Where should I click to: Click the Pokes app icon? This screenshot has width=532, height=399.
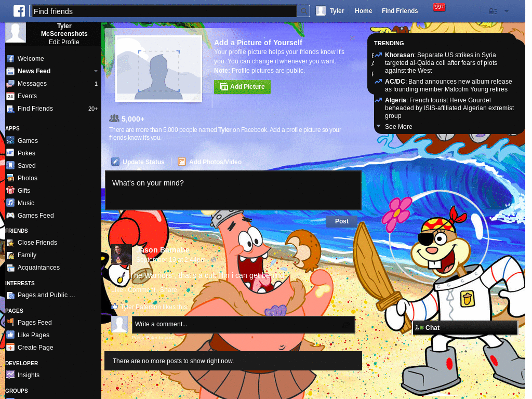(x=10, y=153)
